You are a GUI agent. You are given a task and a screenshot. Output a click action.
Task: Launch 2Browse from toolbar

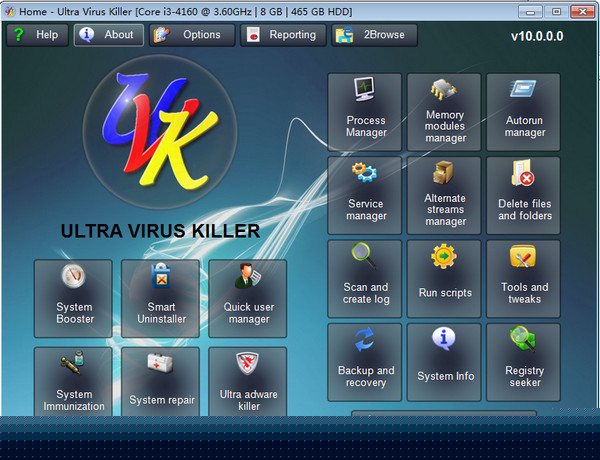[x=374, y=35]
